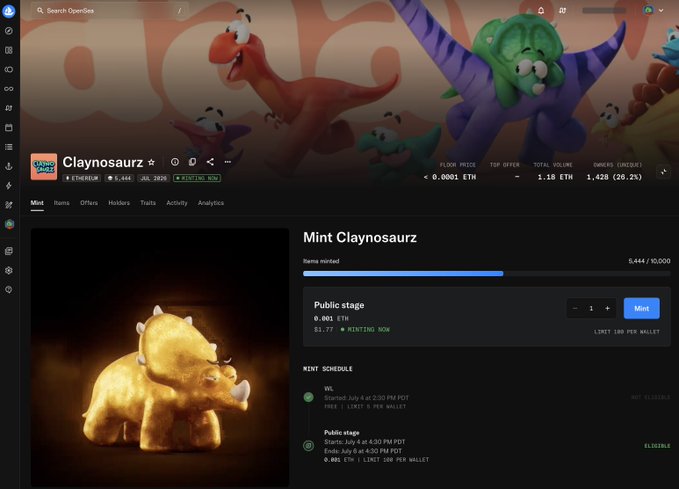Screen dimensions: 679x489
Task: Open the lightning bolt icon in sidebar
Action: 9,185
